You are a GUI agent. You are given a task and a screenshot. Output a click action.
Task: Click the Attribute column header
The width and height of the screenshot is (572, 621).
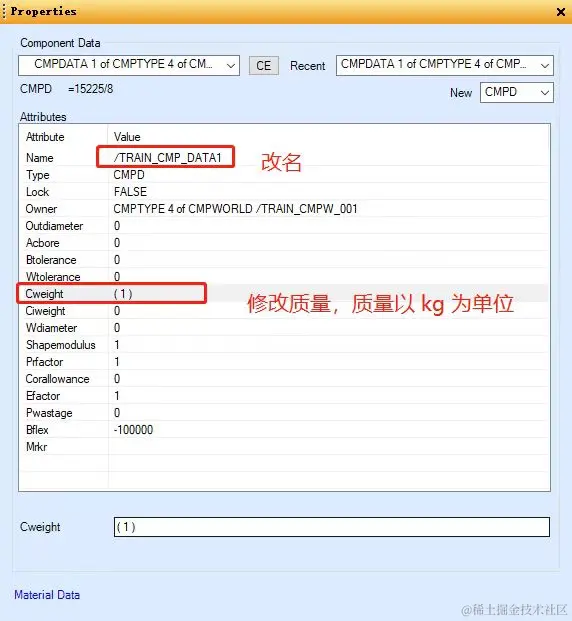45,137
